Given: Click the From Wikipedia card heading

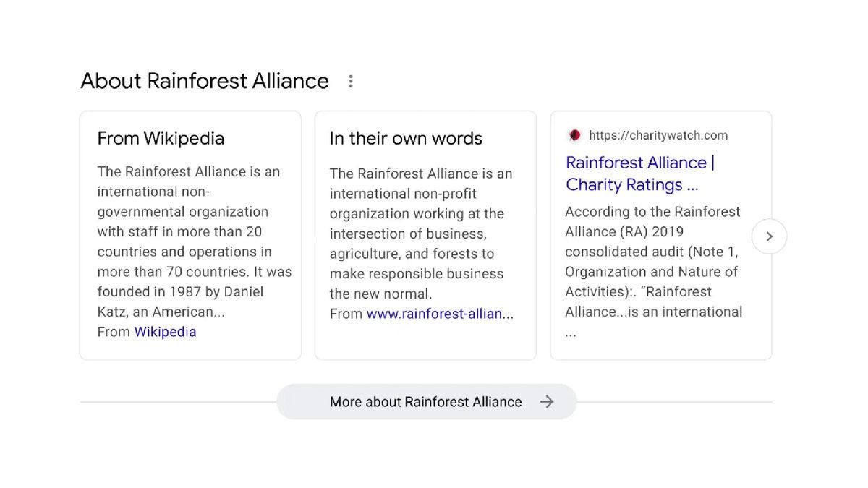Looking at the screenshot, I should (x=160, y=138).
